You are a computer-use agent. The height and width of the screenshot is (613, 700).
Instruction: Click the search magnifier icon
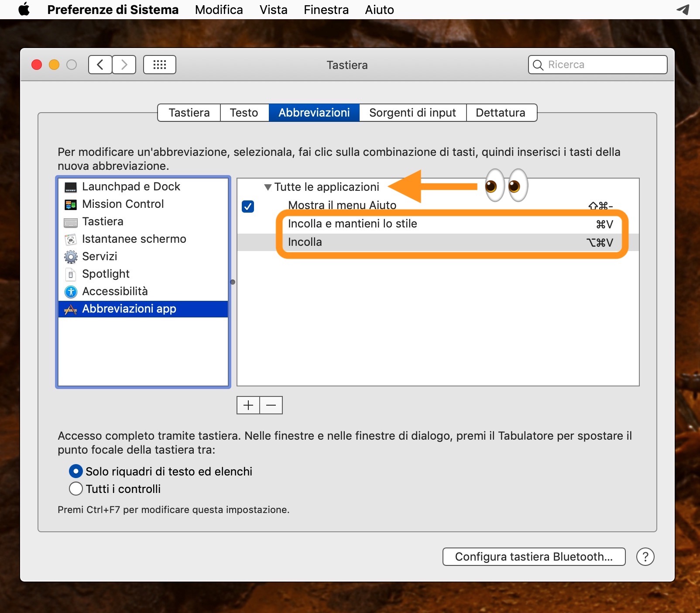[539, 65]
